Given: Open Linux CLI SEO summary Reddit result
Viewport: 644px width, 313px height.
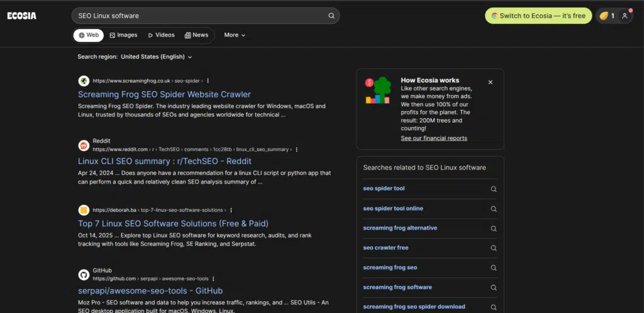Looking at the screenshot, I should tap(165, 162).
